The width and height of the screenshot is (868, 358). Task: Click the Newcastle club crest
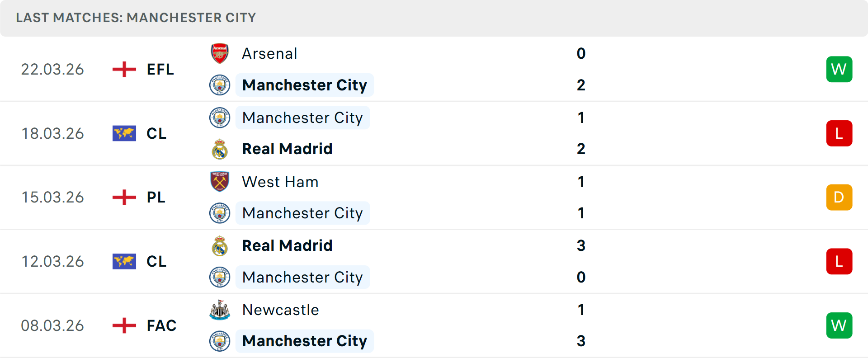tap(220, 310)
